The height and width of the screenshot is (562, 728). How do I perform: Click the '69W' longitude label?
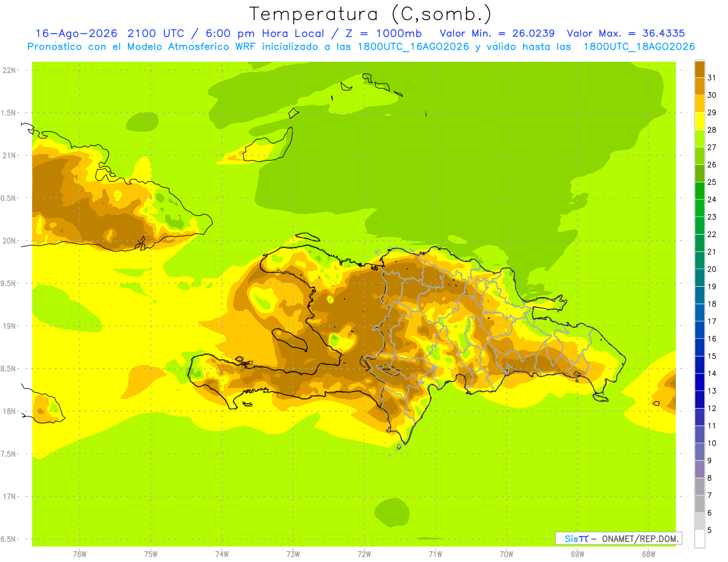point(578,554)
